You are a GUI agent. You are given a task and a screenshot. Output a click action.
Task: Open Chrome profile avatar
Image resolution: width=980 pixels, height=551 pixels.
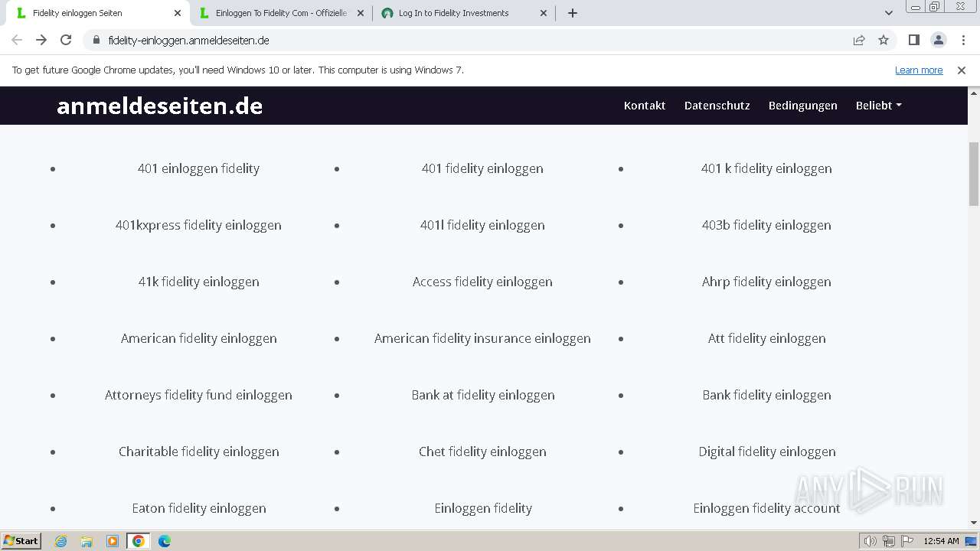938,40
